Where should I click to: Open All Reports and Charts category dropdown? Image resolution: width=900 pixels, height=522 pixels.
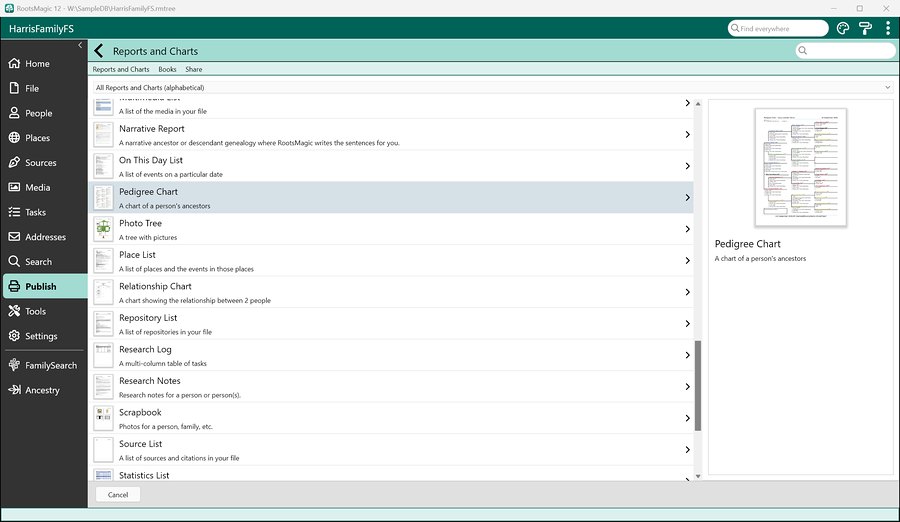pyautogui.click(x=494, y=87)
